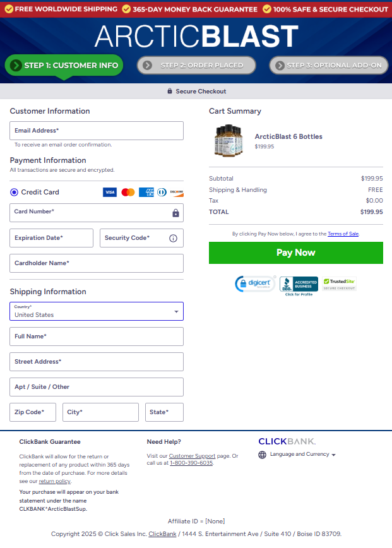Click the Mastercard logo icon
Viewport: 392px width, 548px height.
(x=128, y=193)
